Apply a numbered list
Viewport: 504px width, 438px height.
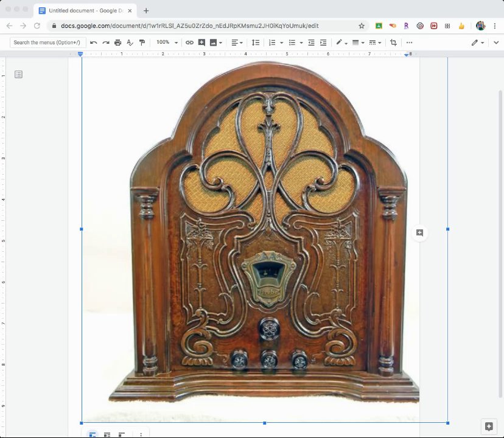coord(272,43)
